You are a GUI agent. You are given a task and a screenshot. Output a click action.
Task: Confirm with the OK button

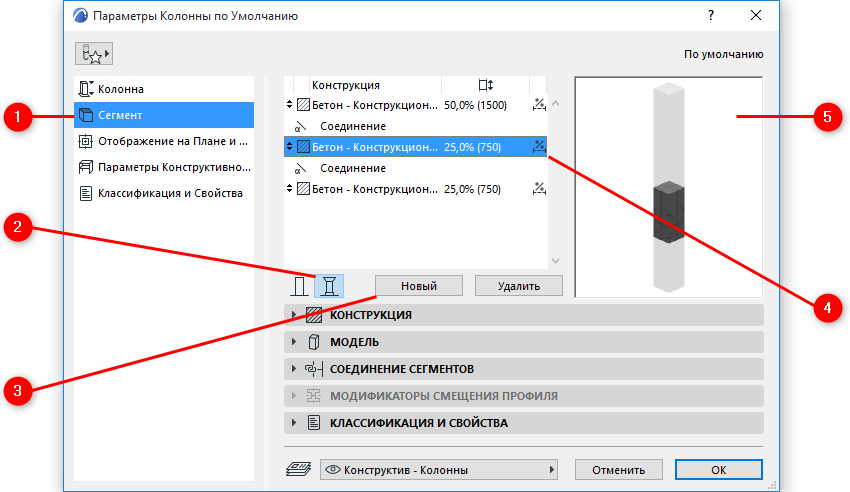click(719, 470)
